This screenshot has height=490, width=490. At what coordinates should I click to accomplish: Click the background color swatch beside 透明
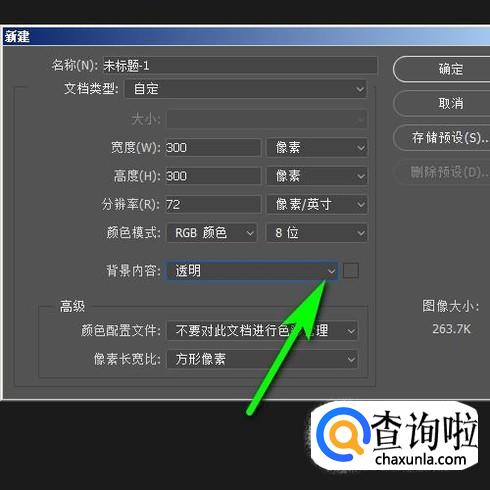(x=351, y=270)
